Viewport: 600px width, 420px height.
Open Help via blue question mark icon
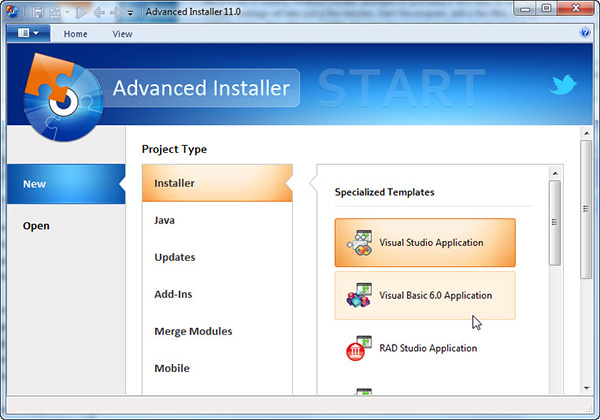(x=585, y=33)
